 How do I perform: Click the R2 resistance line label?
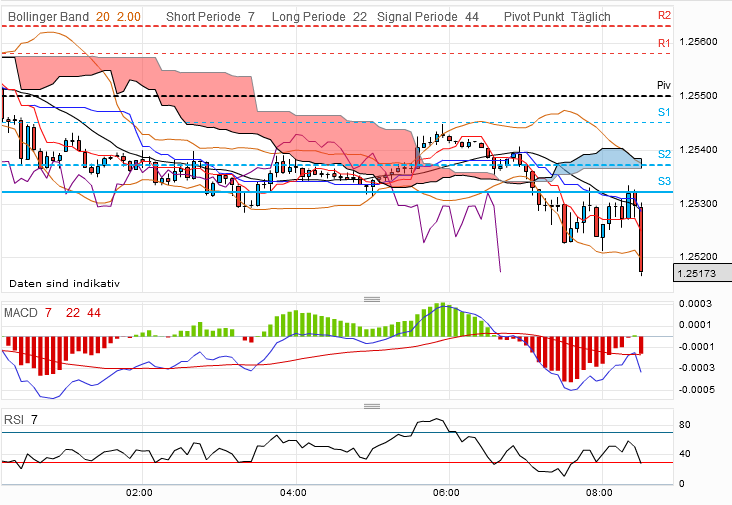coord(664,15)
